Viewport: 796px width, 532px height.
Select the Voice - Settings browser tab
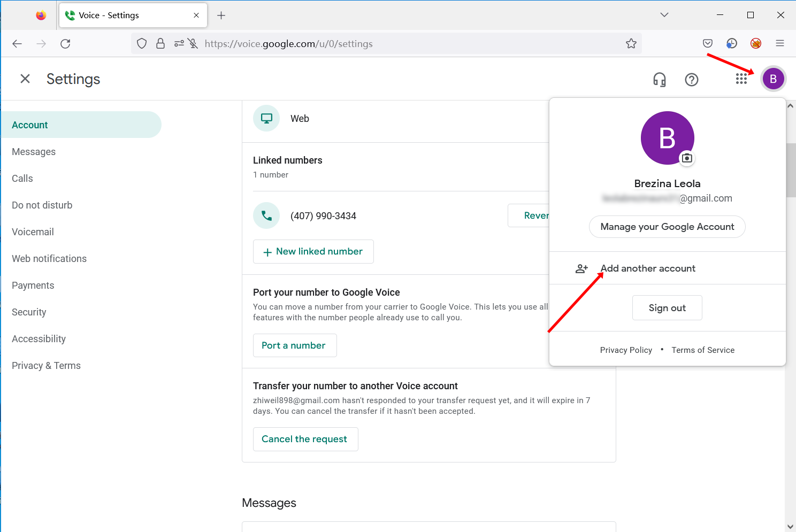tap(133, 16)
